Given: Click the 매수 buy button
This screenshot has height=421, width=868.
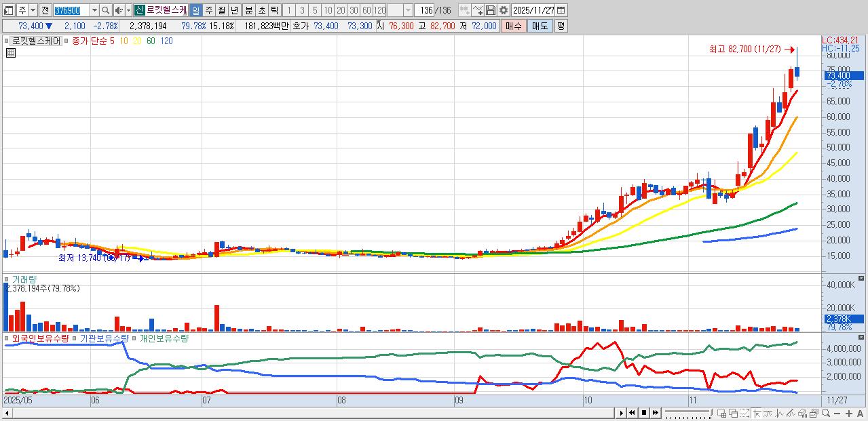Looking at the screenshot, I should (514, 26).
